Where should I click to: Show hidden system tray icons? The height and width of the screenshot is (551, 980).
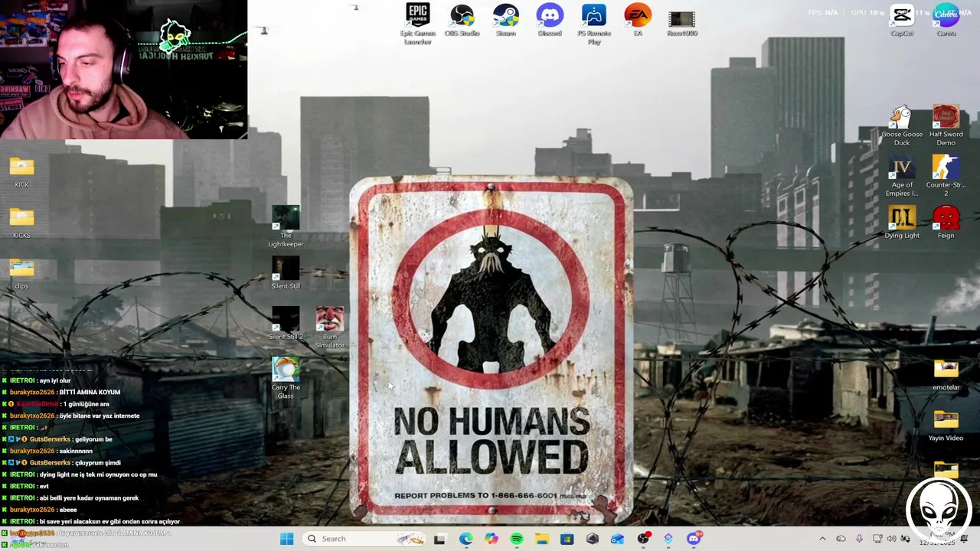point(822,539)
